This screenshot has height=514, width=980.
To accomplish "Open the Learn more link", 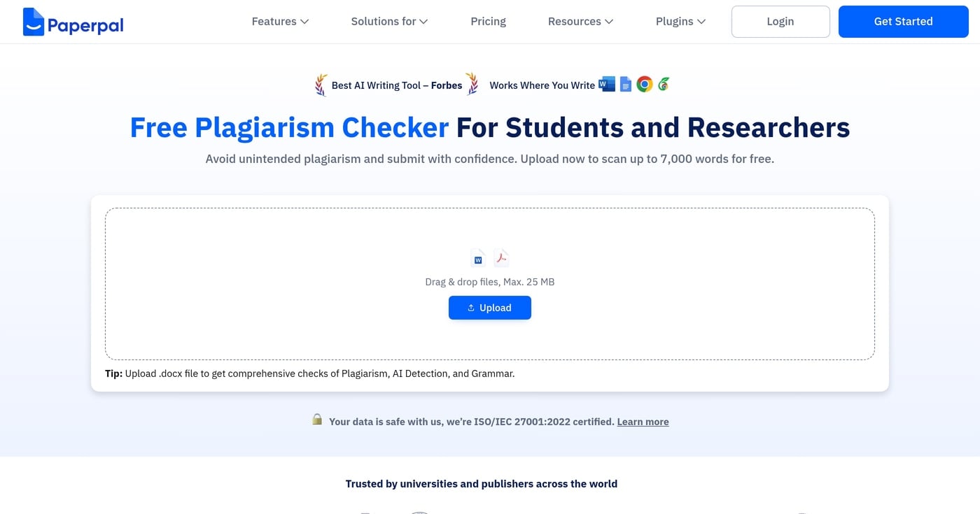I will point(643,422).
